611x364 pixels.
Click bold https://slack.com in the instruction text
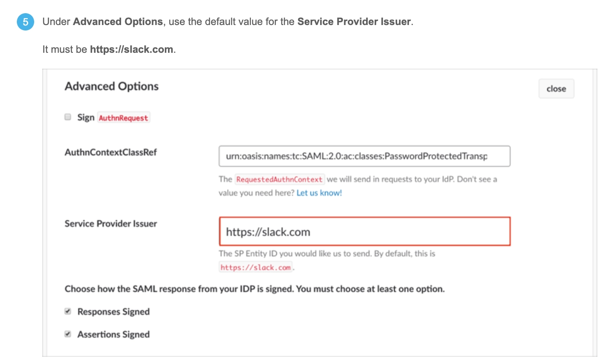pos(132,49)
